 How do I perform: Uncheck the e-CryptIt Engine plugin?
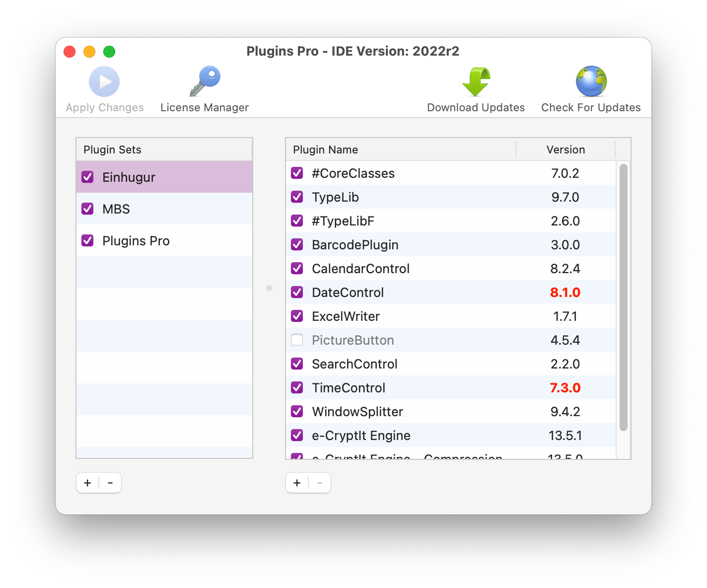297,435
